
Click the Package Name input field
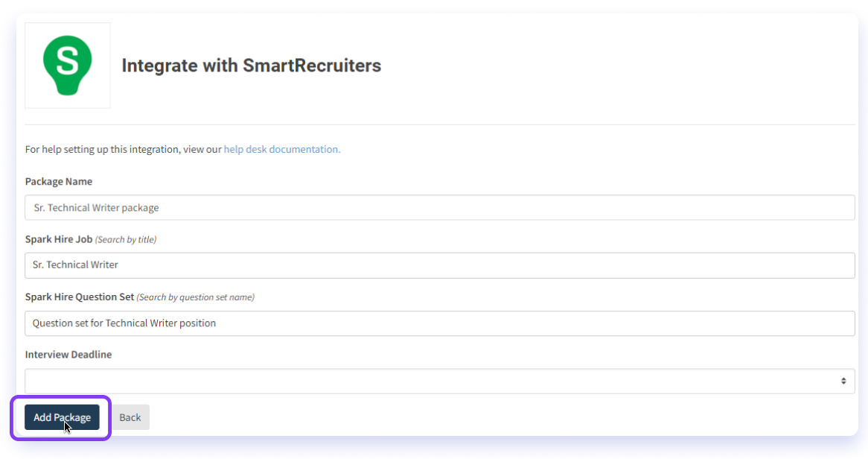(439, 207)
